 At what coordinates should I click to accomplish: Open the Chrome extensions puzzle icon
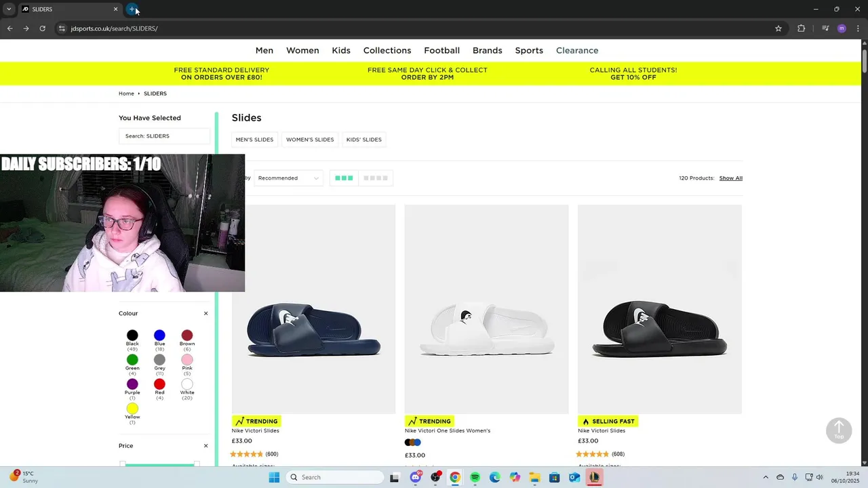[801, 28]
